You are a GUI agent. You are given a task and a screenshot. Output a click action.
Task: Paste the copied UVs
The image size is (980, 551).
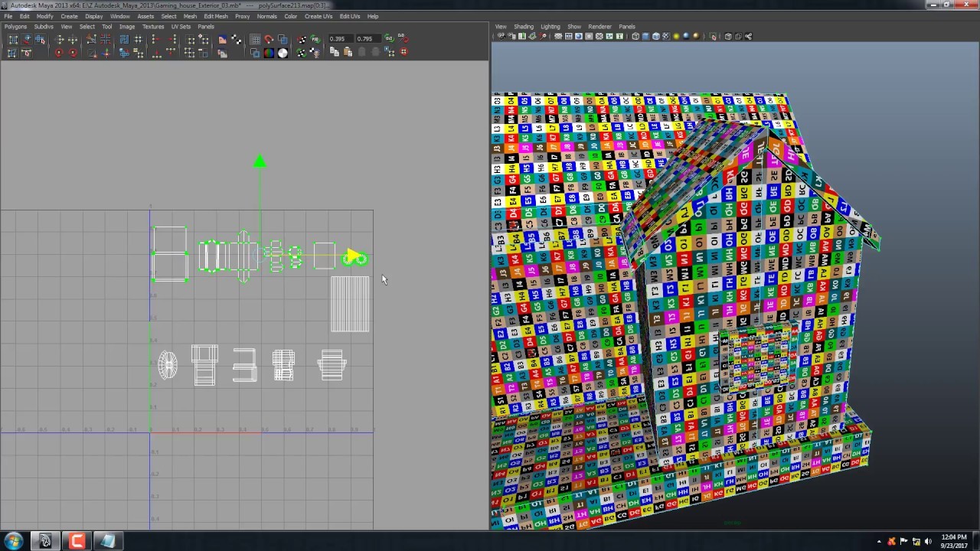[348, 52]
